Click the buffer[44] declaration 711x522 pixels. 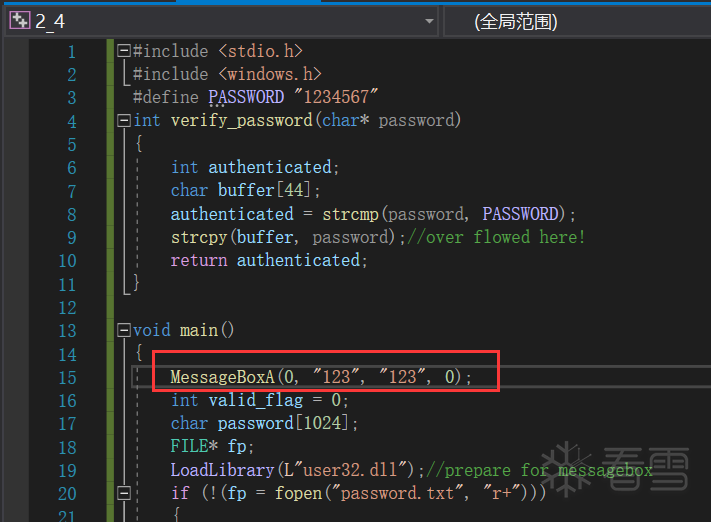[245, 190]
